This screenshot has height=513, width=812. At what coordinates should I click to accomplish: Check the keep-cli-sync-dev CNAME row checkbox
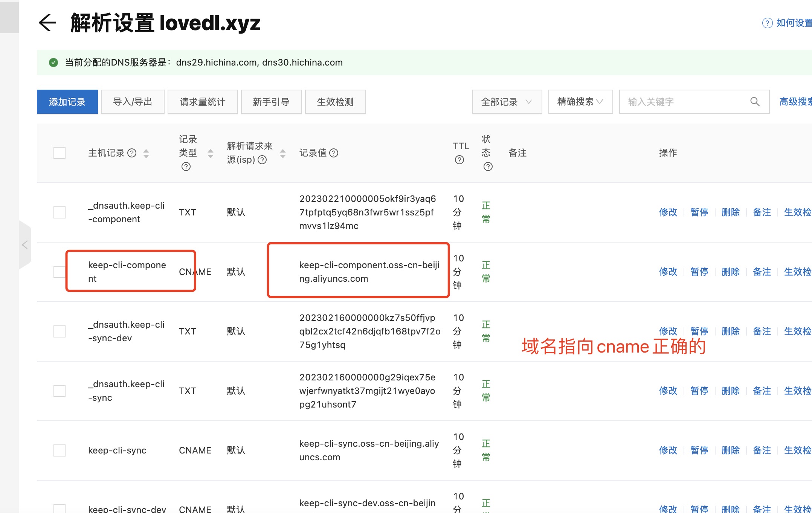60,508
